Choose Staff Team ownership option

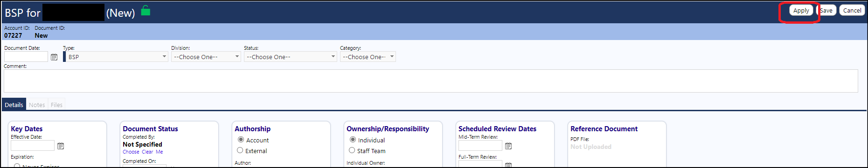click(352, 150)
